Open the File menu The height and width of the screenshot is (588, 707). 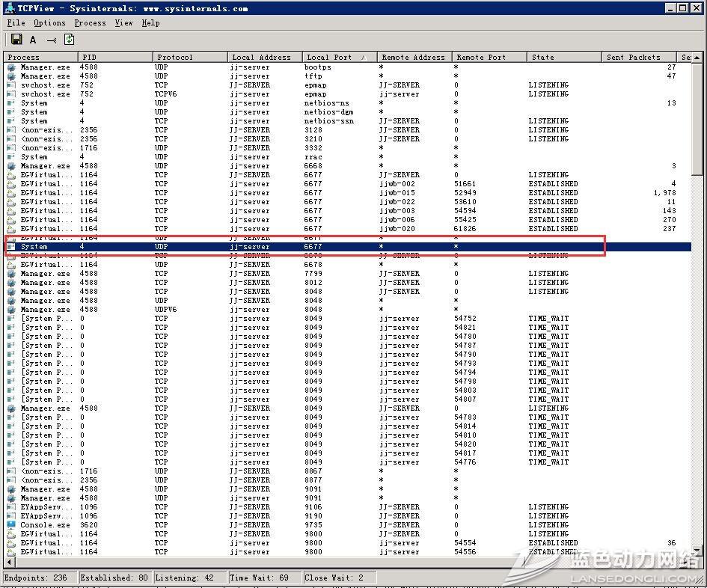(x=16, y=23)
